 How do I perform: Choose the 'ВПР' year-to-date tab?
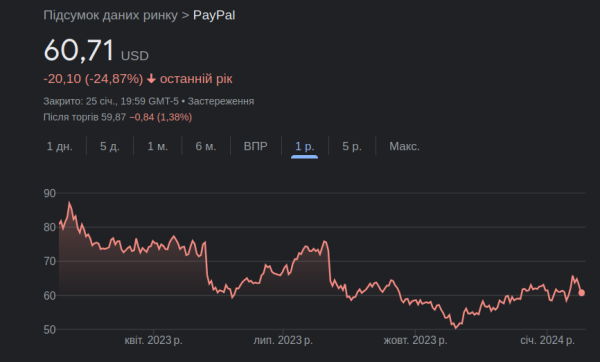256,146
